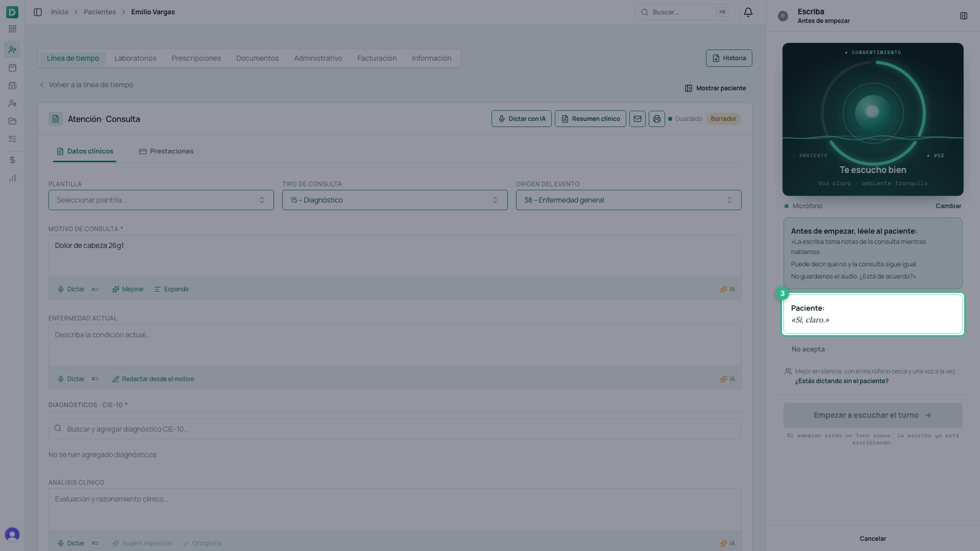Screen dimensions: 980x551
Task: Open patients icon in left sidebar
Action: coord(12,49)
